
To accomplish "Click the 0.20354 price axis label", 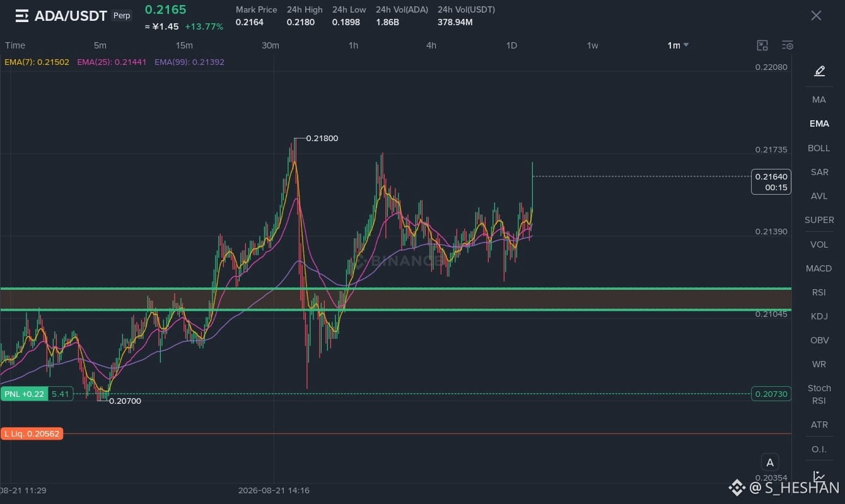I will pos(771,478).
